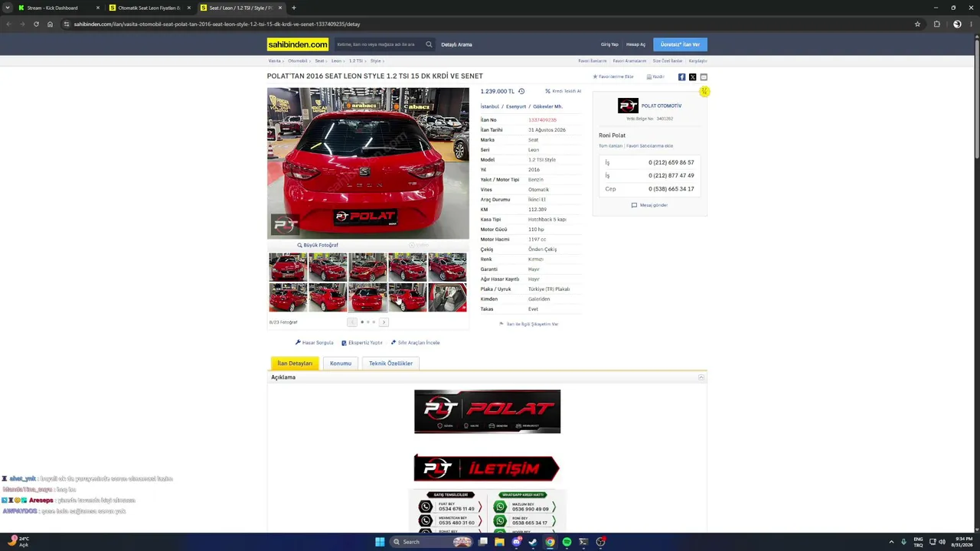Open the Teknik Özellikler tab

coord(390,364)
